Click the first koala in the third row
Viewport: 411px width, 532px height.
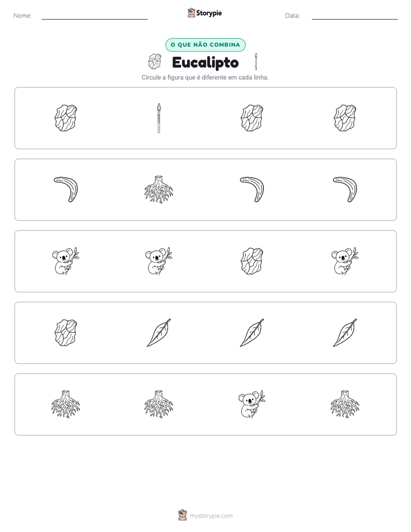click(x=66, y=261)
